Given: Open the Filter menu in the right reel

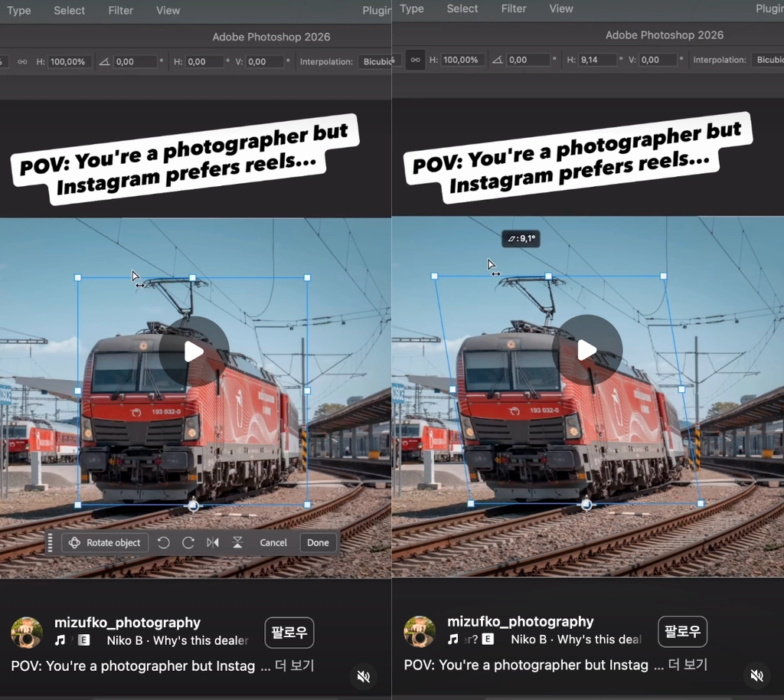Looking at the screenshot, I should pyautogui.click(x=514, y=8).
